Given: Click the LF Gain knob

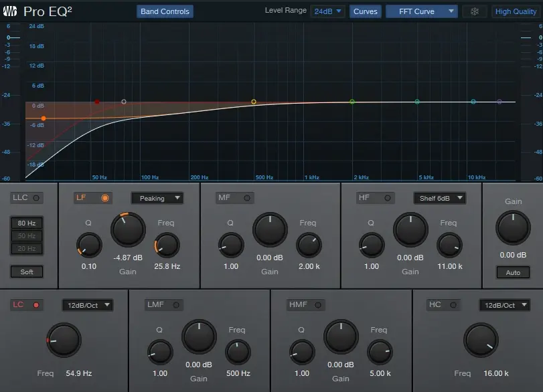Looking at the screenshot, I should 128,229.
